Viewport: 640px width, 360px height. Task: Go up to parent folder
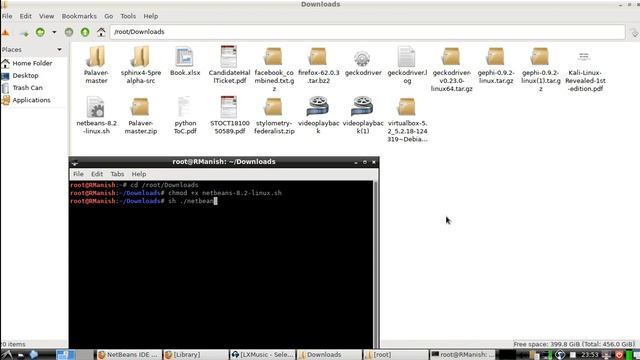pyautogui.click(x=85, y=32)
